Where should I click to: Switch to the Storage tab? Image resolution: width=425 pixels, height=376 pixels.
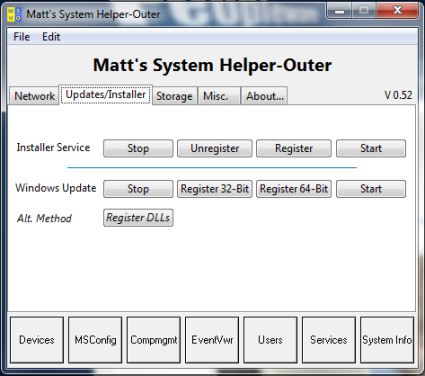pyautogui.click(x=174, y=96)
